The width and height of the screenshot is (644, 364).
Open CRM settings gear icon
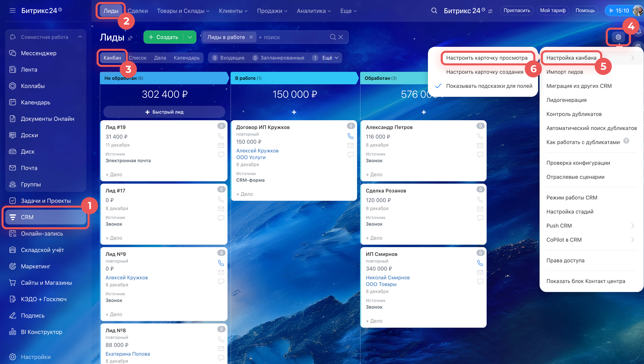point(618,37)
